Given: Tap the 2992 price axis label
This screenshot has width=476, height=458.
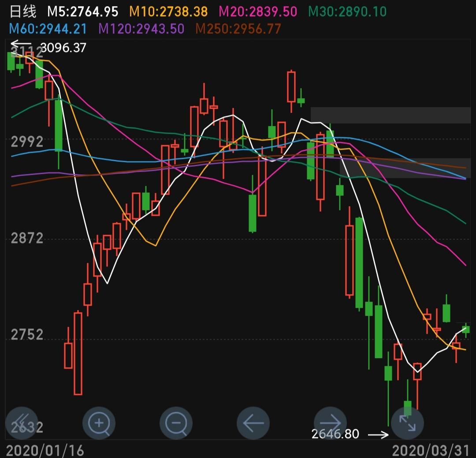Looking at the screenshot, I should coord(27,142).
